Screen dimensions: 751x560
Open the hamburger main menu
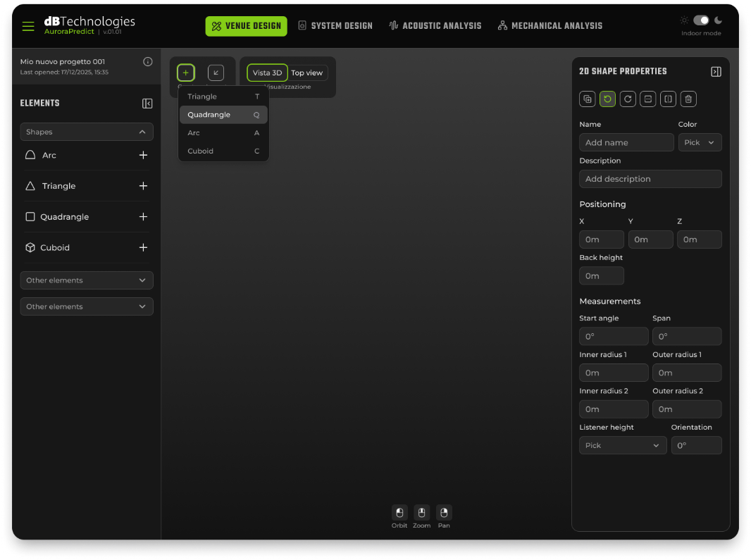click(x=28, y=26)
